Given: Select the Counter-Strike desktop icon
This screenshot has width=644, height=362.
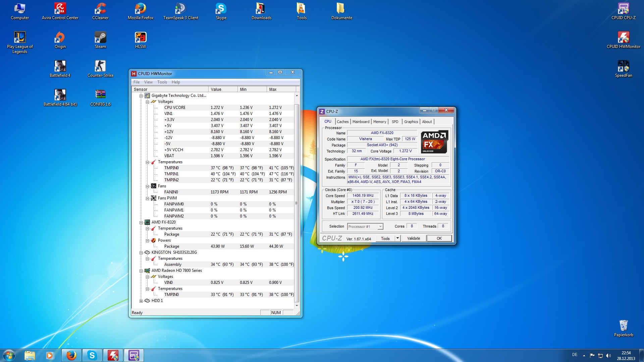Looking at the screenshot, I should [100, 69].
